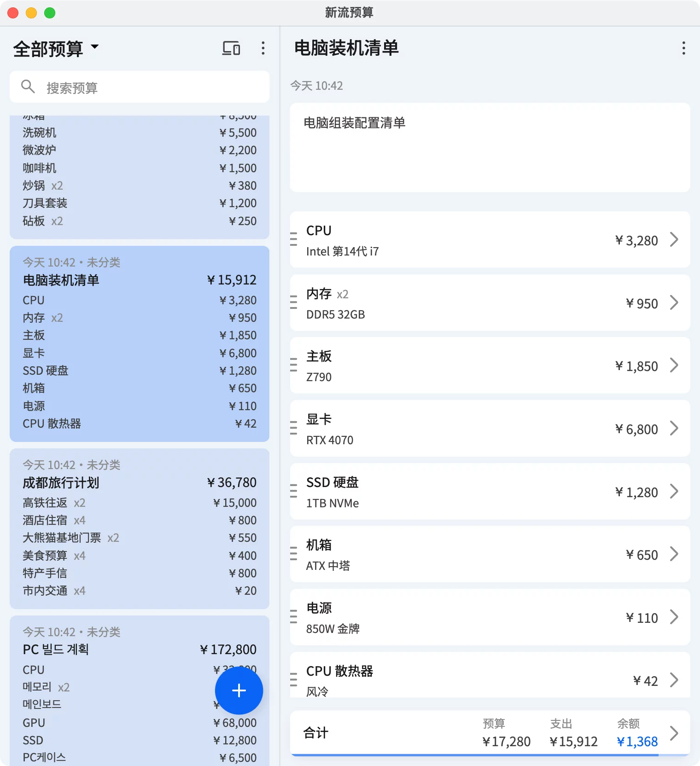Click the 咖啡机 row in the sidebar
Viewport: 700px width, 766px height.
140,168
